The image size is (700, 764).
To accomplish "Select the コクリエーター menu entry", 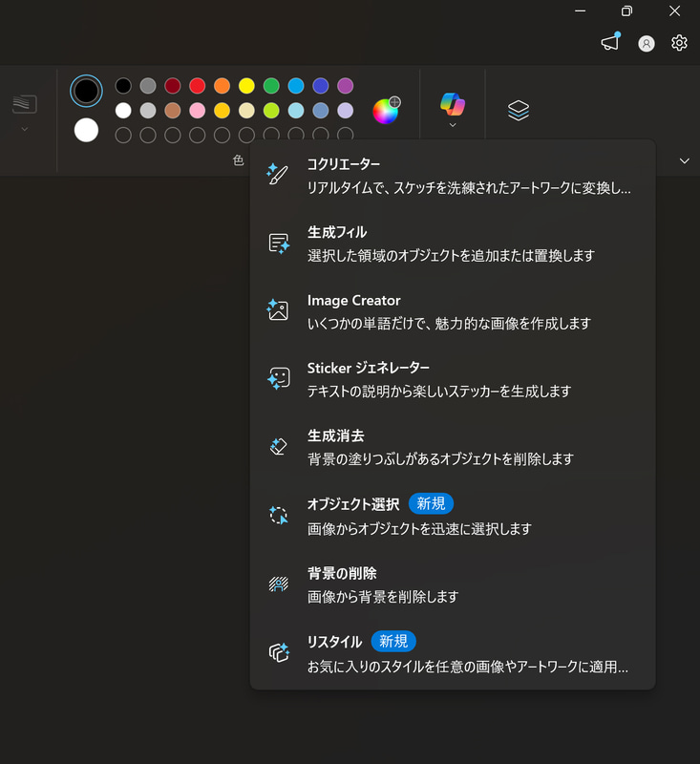I will coord(453,176).
